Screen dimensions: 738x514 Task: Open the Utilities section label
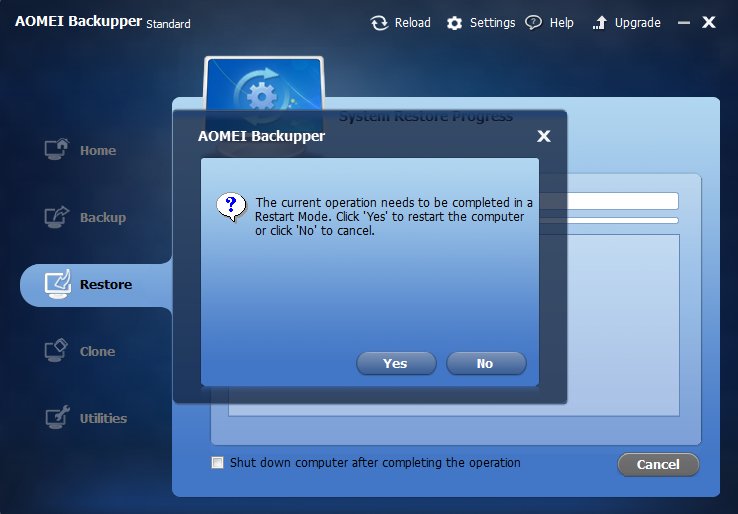(x=104, y=418)
